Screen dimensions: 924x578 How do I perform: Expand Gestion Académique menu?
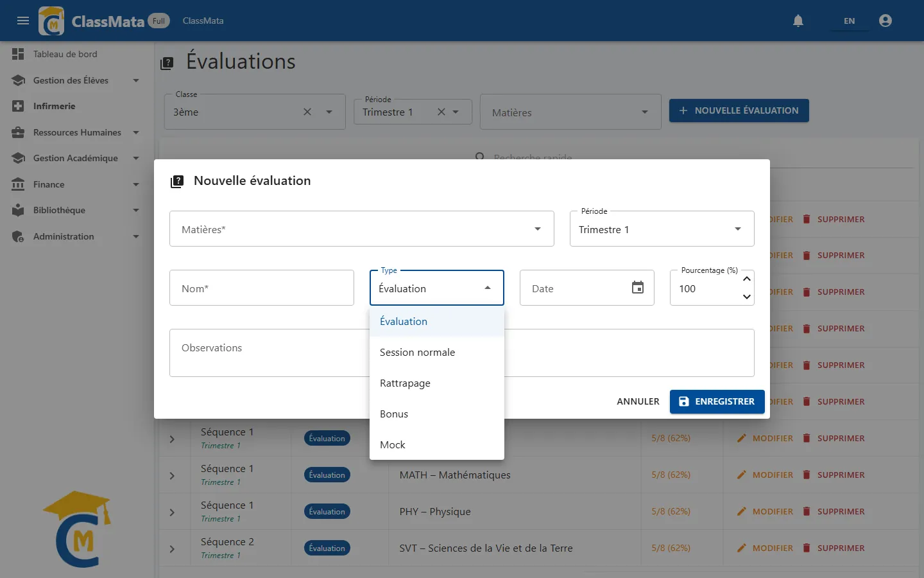(77, 158)
